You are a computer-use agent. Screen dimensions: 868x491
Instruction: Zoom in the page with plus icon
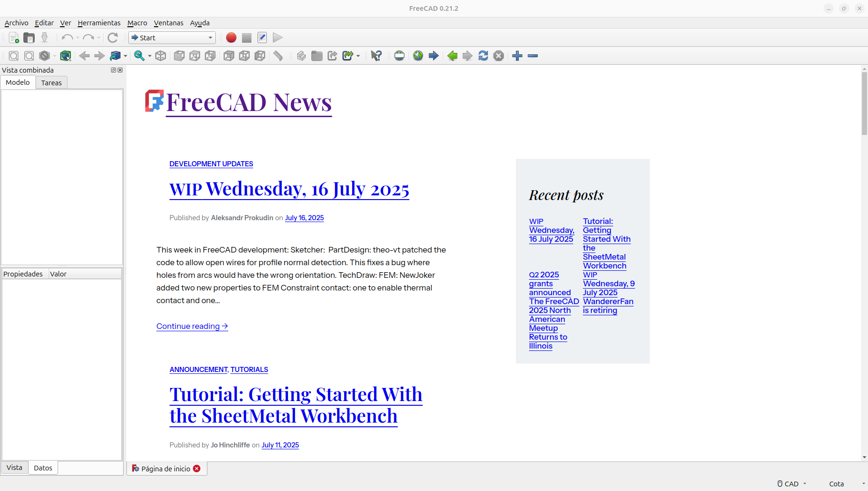point(517,56)
